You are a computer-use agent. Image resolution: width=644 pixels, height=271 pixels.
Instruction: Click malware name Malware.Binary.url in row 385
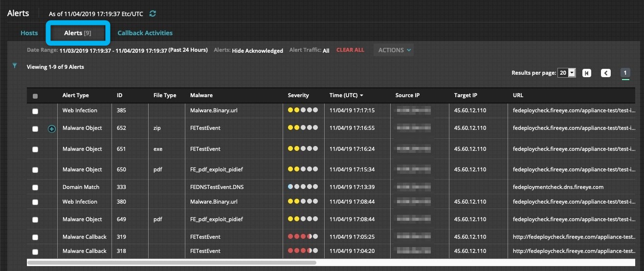pos(214,110)
